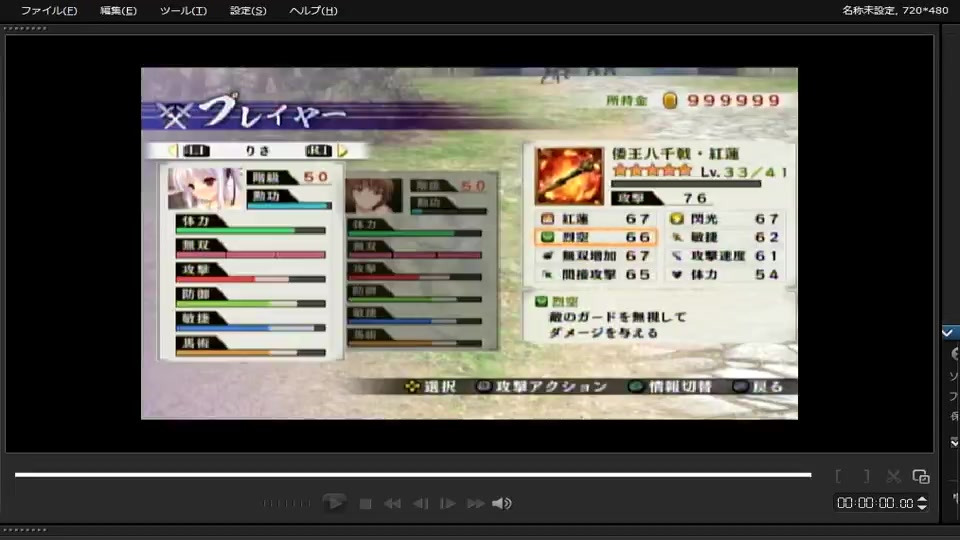Click the blue checkmark tab on the right panel
Viewport: 960px width, 540px height.
[950, 332]
